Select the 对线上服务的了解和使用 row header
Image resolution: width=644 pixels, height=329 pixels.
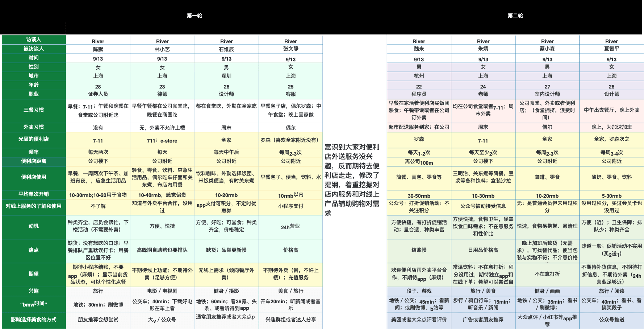point(34,206)
